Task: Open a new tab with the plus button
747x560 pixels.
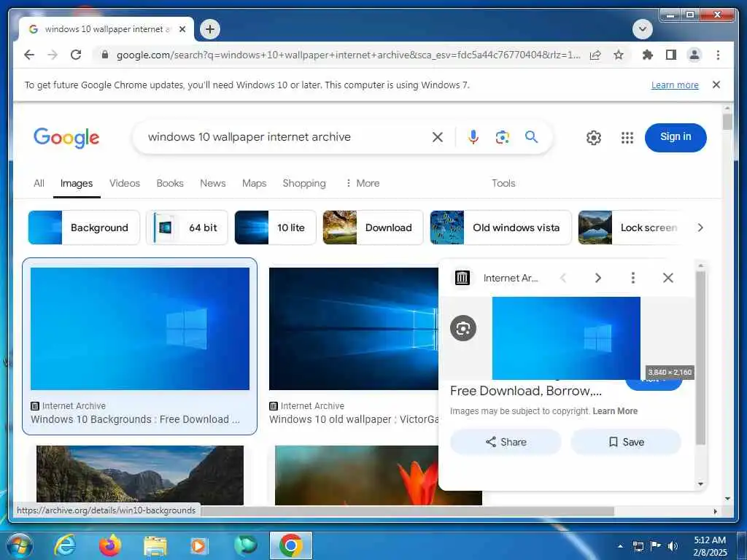Action: tap(210, 29)
